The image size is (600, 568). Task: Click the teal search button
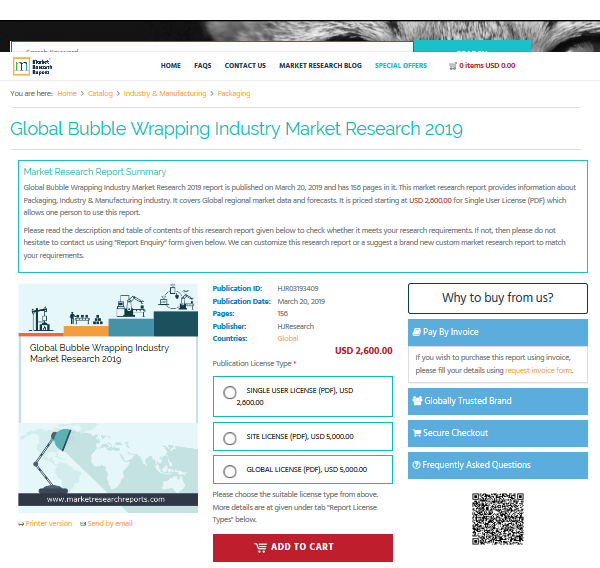coord(472,46)
